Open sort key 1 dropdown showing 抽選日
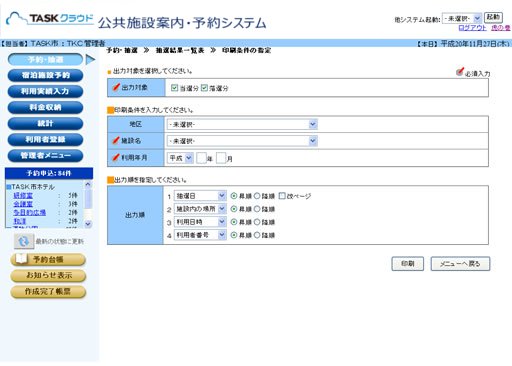The image size is (512, 366). [200, 196]
